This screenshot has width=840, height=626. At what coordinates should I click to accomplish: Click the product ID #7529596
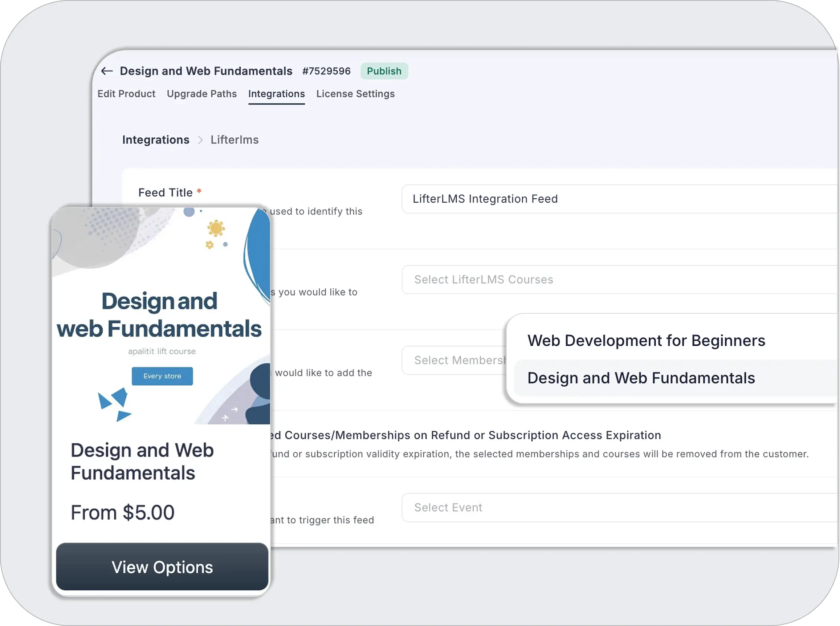click(x=326, y=71)
